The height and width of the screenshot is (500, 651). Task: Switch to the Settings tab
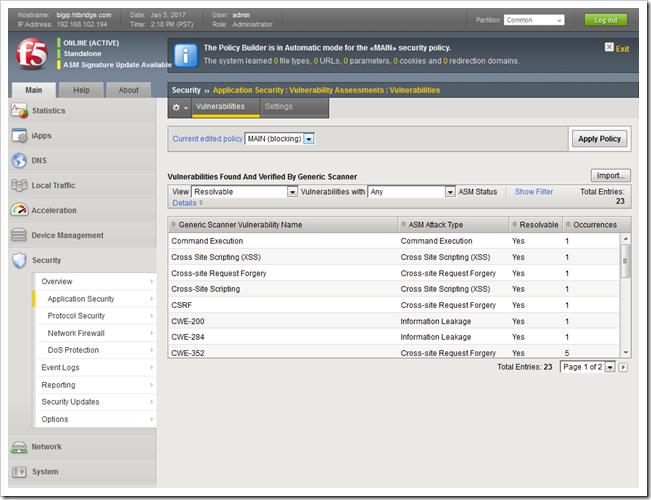tap(278, 106)
